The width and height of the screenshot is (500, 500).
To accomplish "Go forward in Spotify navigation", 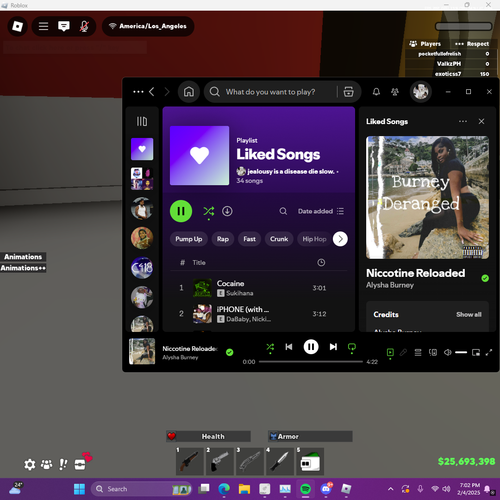I will tap(167, 92).
